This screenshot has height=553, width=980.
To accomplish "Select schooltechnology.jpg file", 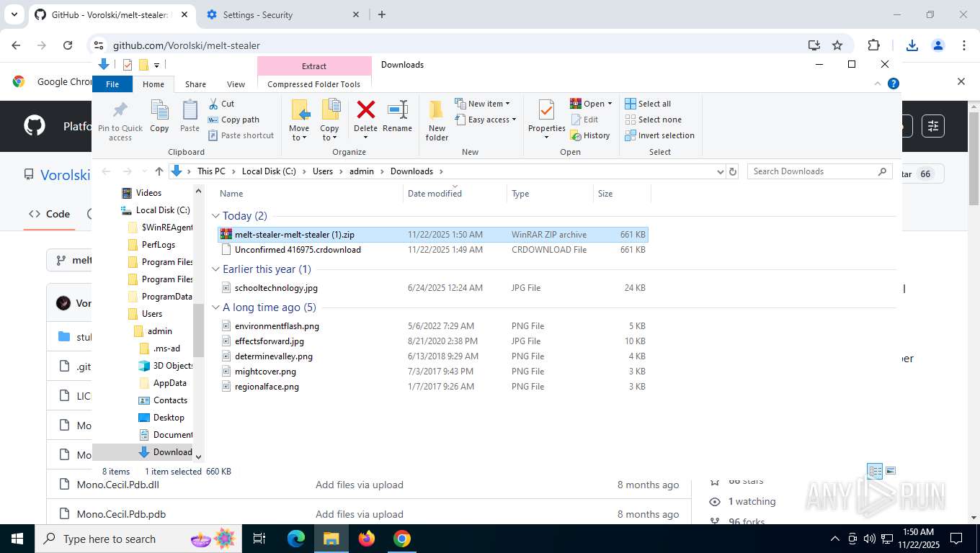I will tap(432, 288).
